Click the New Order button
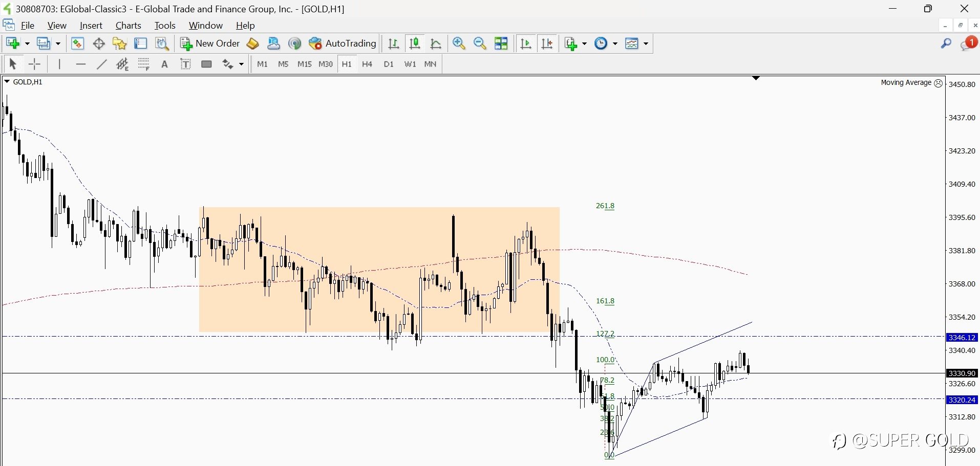Viewport: 980px width, 466px height. (210, 43)
